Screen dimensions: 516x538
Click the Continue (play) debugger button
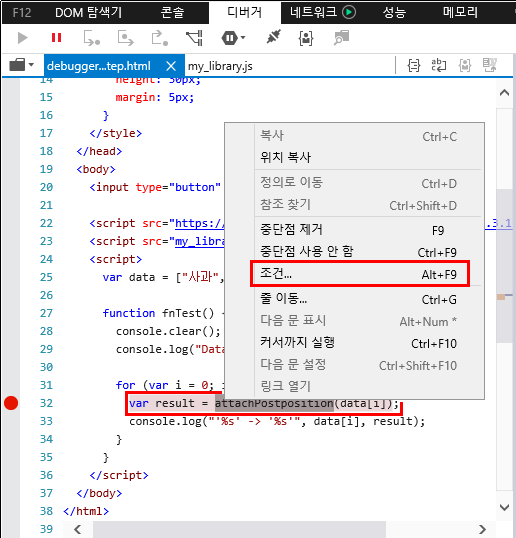click(x=22, y=38)
